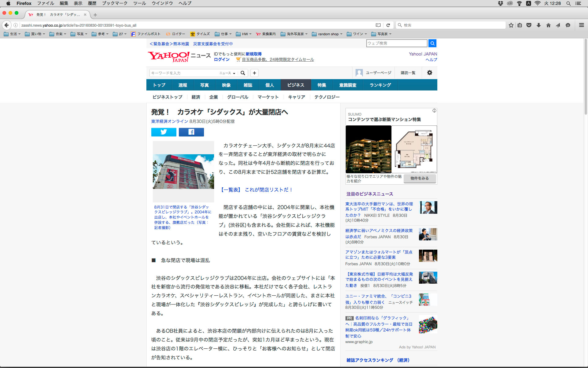
Task: Expand the random shop bookmarks folder
Action: pos(327,34)
